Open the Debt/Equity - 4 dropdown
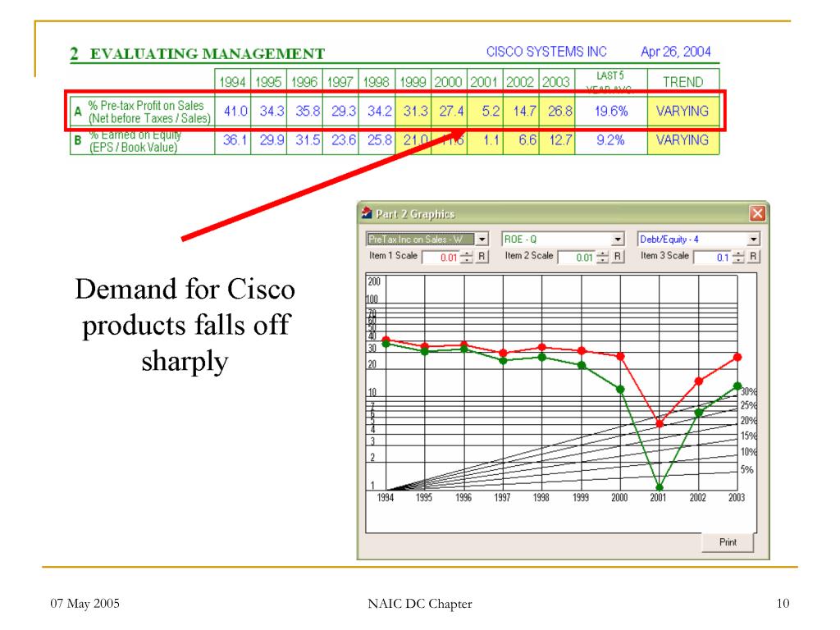 pyautogui.click(x=754, y=239)
